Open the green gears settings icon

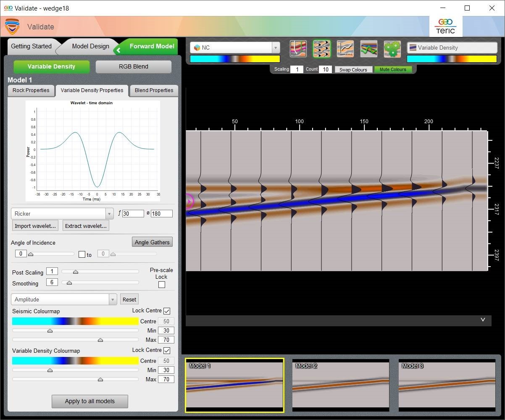point(392,49)
